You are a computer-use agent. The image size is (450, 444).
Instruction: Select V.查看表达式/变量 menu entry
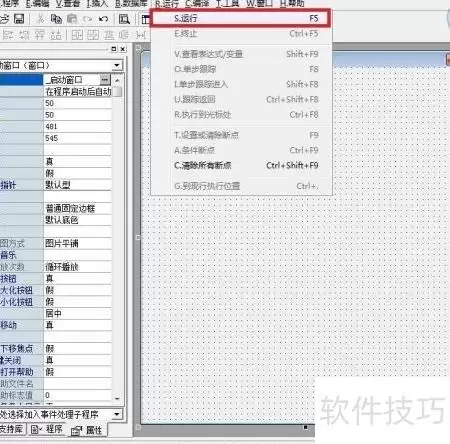click(x=241, y=54)
